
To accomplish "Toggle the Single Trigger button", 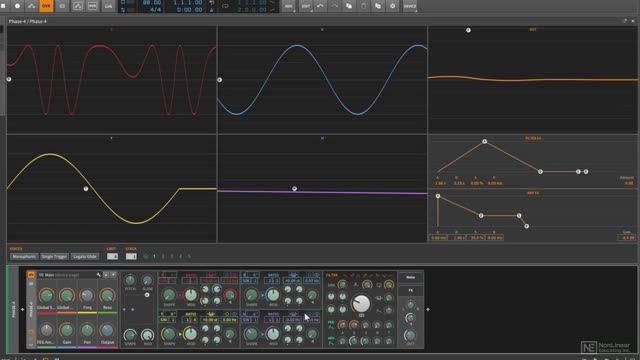I will [x=54, y=257].
